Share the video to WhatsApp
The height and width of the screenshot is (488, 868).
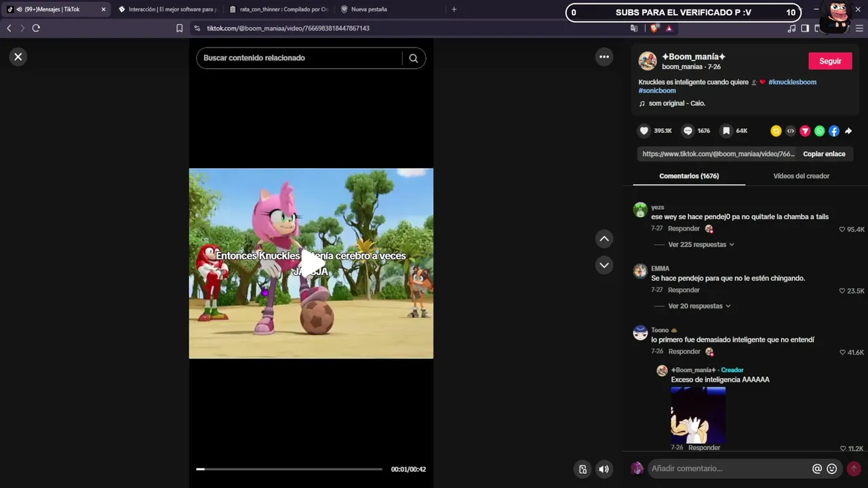coord(819,131)
